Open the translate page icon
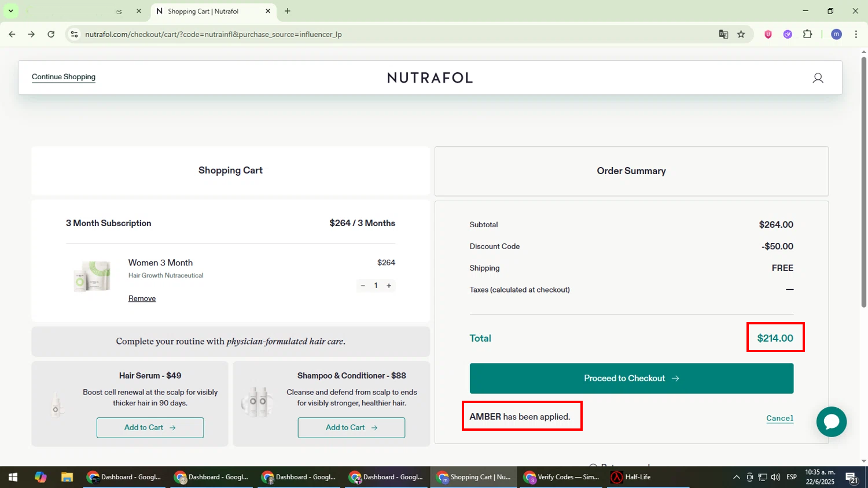Image resolution: width=868 pixels, height=488 pixels. click(x=723, y=34)
